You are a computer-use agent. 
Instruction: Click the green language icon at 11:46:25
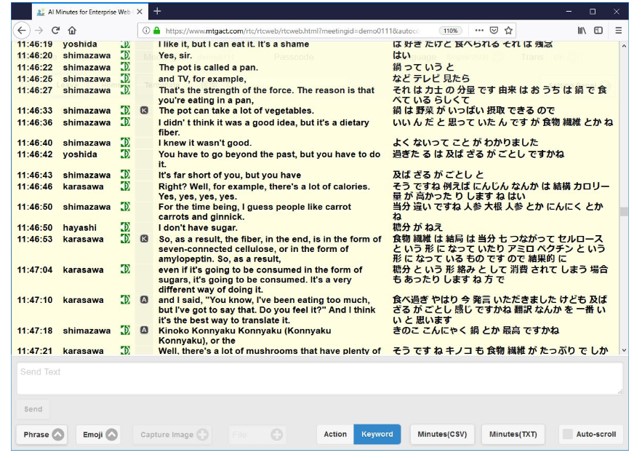(125, 78)
